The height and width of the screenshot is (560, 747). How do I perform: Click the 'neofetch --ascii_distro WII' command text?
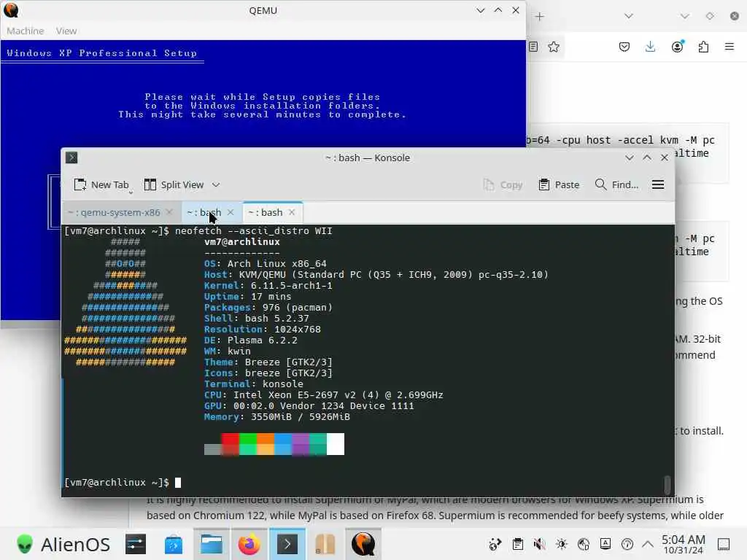click(253, 231)
